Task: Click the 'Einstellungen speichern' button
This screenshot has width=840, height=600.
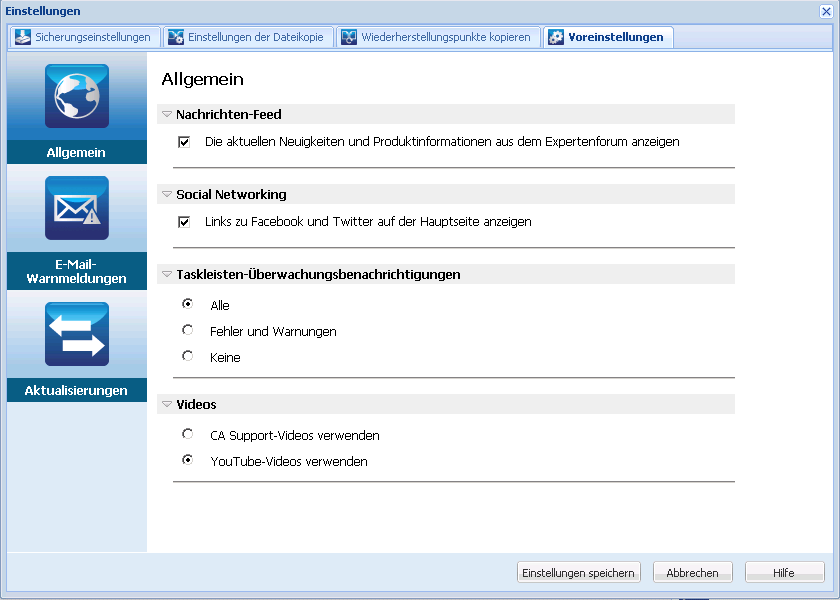Action: (x=578, y=573)
